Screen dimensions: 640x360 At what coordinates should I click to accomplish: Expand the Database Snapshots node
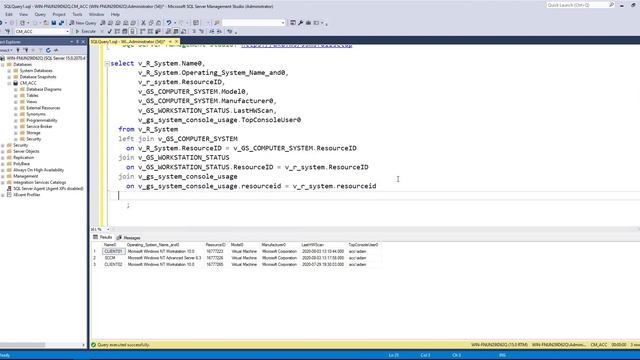(x=9, y=77)
